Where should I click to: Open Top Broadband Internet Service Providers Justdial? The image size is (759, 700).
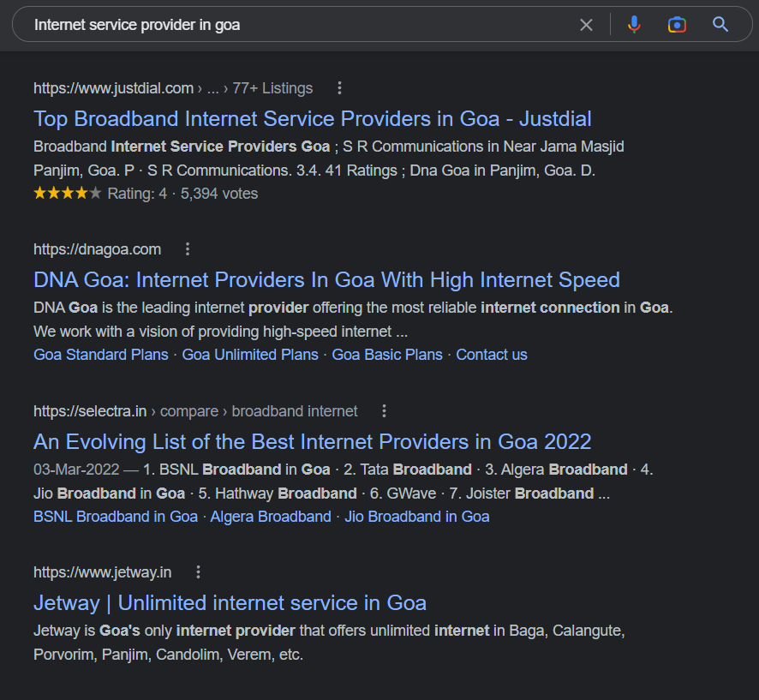click(x=312, y=118)
